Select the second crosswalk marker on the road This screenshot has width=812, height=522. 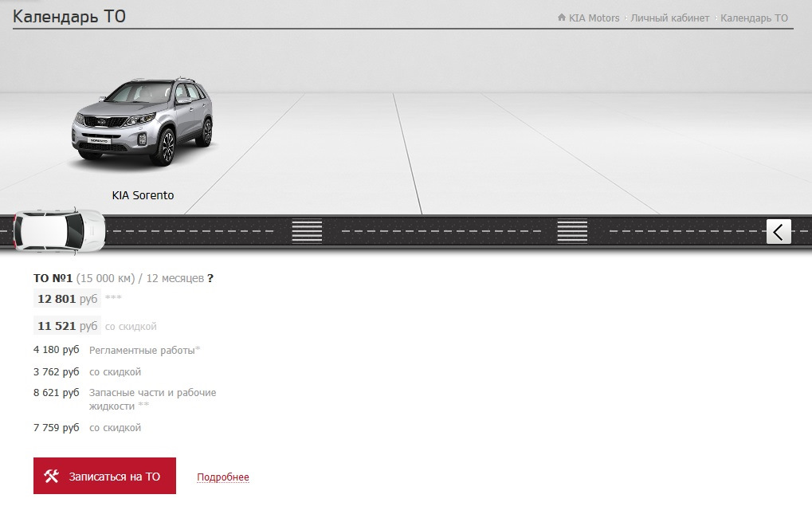pyautogui.click(x=572, y=231)
